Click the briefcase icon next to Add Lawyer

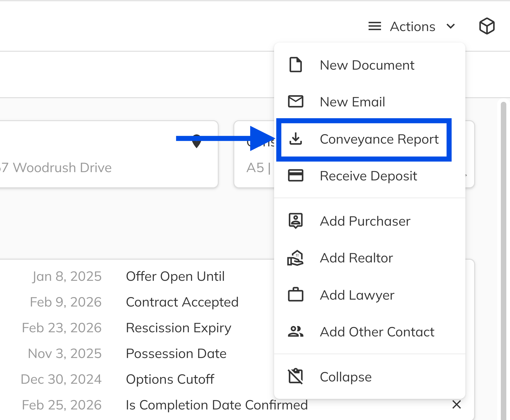tap(296, 295)
